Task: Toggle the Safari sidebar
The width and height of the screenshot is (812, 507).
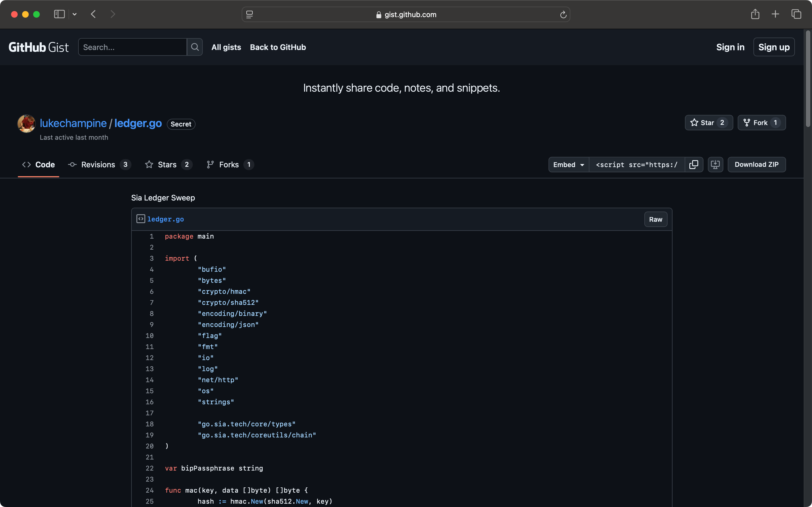Action: click(x=59, y=14)
